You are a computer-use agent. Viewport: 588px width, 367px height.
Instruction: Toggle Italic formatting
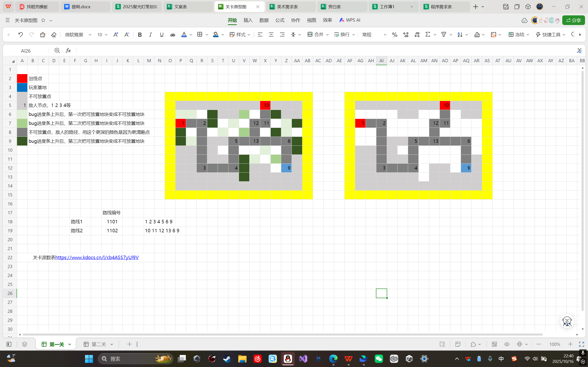pyautogui.click(x=151, y=35)
